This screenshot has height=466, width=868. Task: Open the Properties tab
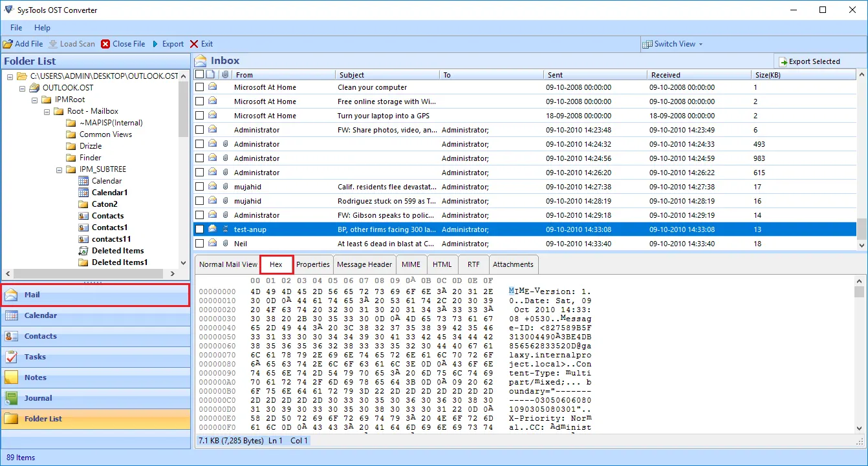tap(313, 264)
